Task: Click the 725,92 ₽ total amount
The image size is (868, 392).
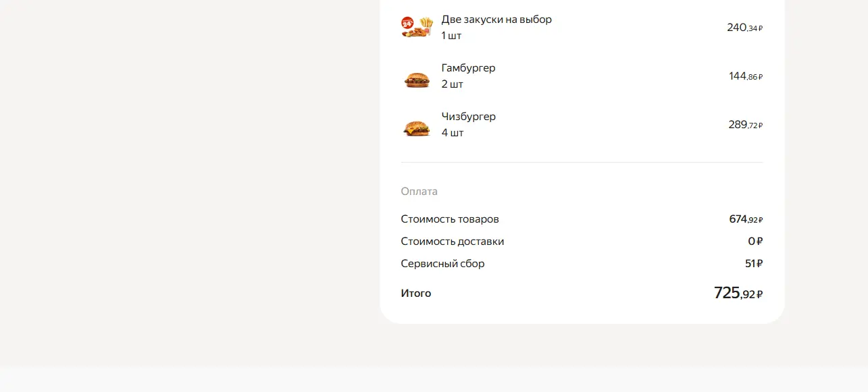Action: pos(738,293)
